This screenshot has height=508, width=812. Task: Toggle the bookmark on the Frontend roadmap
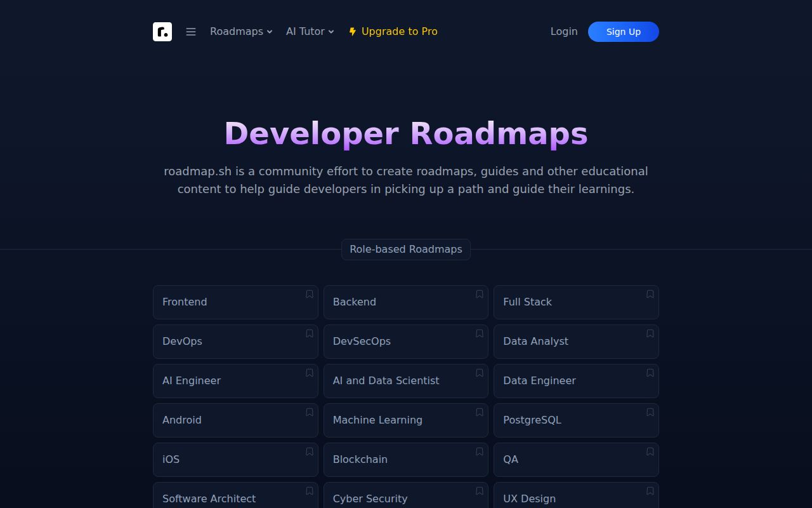click(309, 293)
